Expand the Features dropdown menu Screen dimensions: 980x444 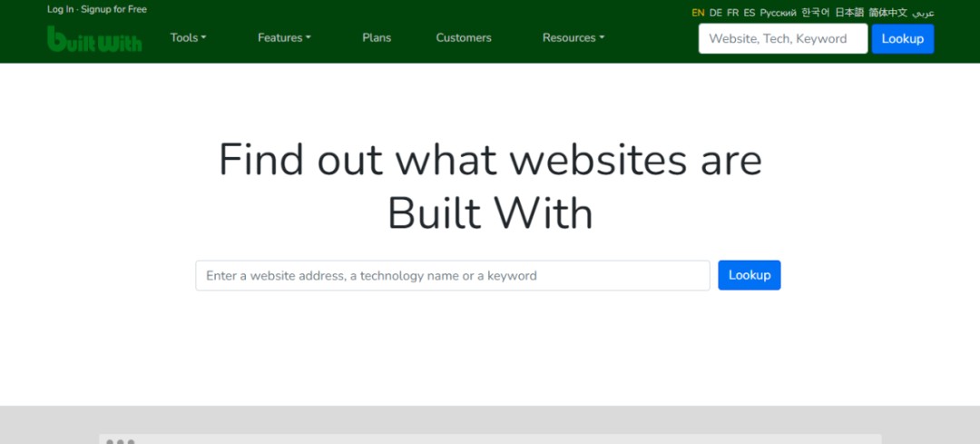284,37
